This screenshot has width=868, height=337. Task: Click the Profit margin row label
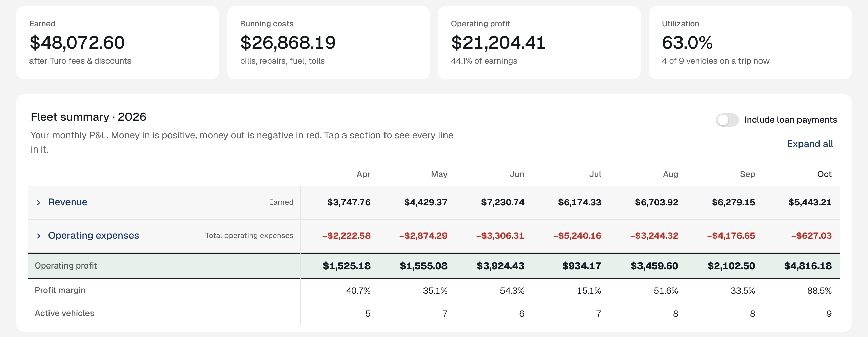tap(60, 290)
